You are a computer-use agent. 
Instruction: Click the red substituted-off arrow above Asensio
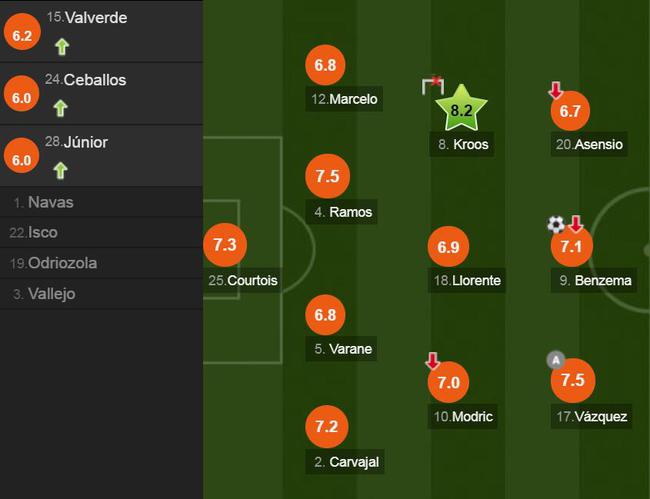[555, 90]
